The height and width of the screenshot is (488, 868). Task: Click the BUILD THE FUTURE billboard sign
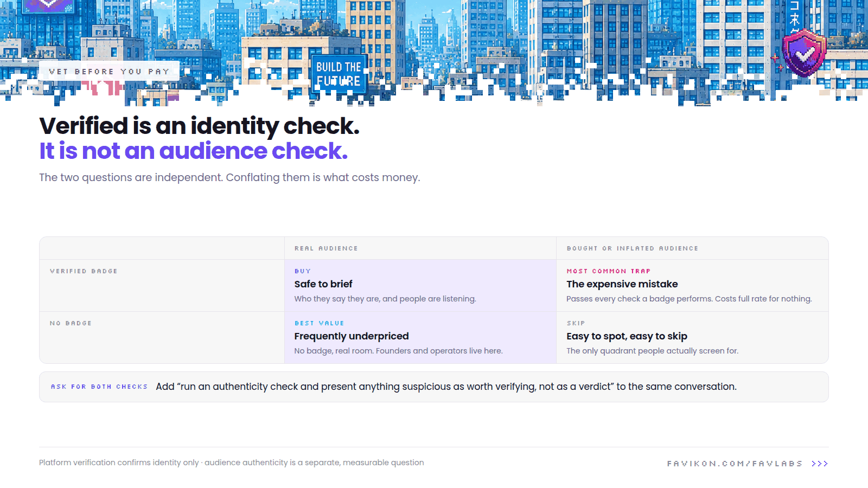[x=339, y=74]
